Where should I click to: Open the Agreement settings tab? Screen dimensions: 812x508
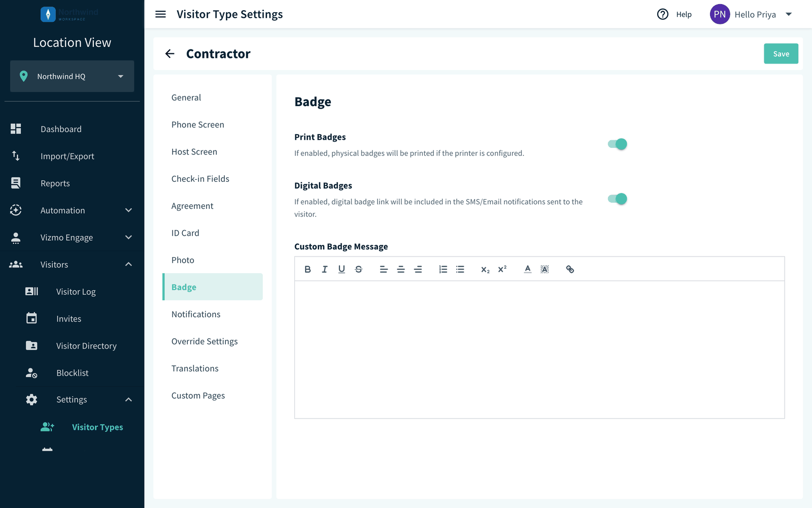coord(213,206)
